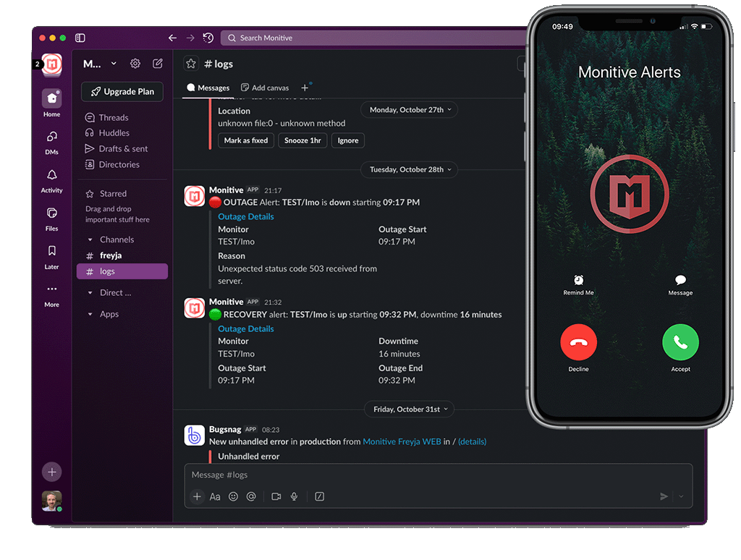View Activity notifications
This screenshot has height=560, width=741.
point(51,176)
